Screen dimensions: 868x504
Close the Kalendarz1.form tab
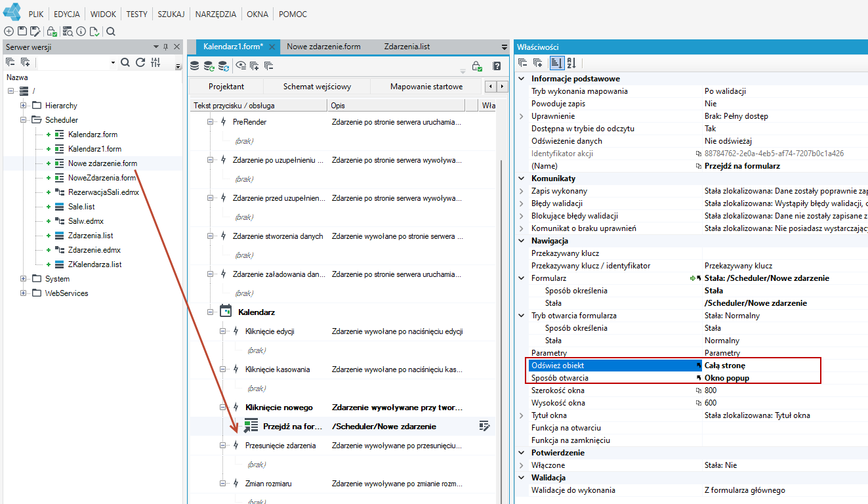272,47
